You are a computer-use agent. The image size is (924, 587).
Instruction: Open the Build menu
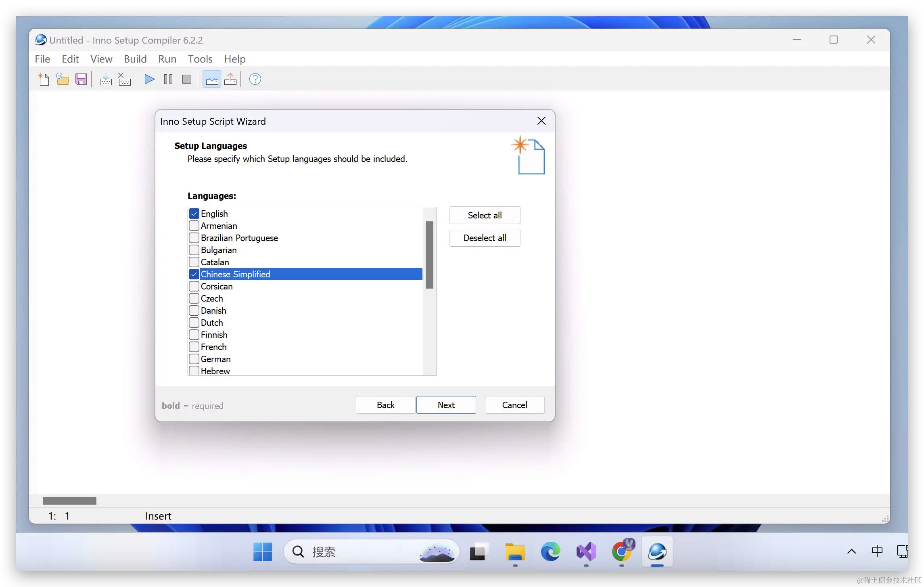pos(135,59)
